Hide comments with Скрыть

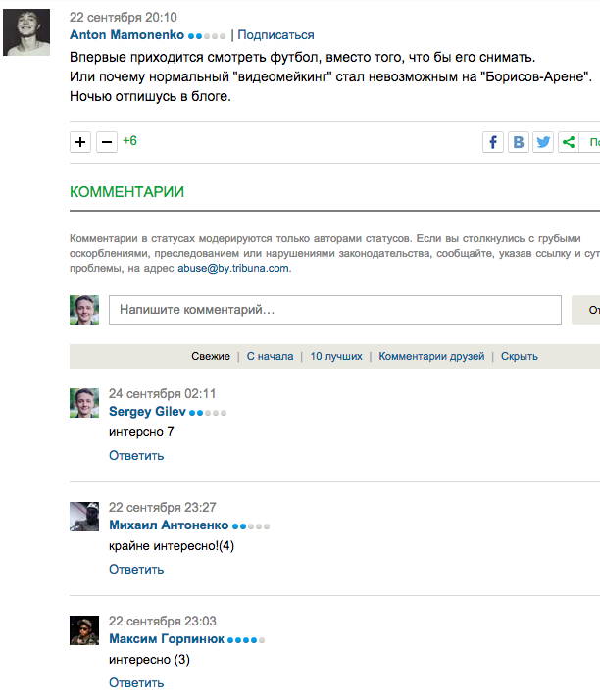click(520, 356)
